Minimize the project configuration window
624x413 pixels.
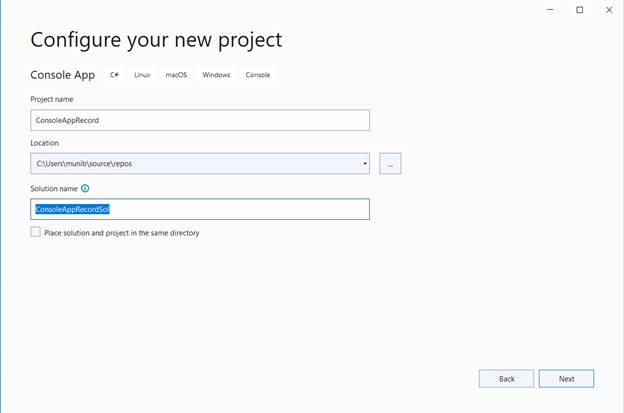click(x=551, y=10)
